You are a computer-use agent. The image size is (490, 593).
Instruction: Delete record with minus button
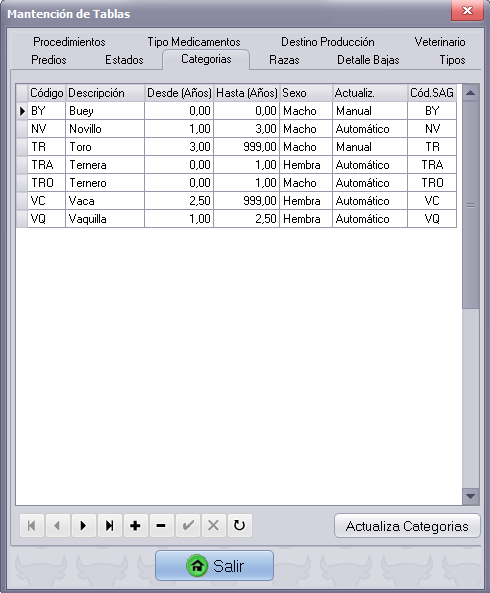point(161,525)
